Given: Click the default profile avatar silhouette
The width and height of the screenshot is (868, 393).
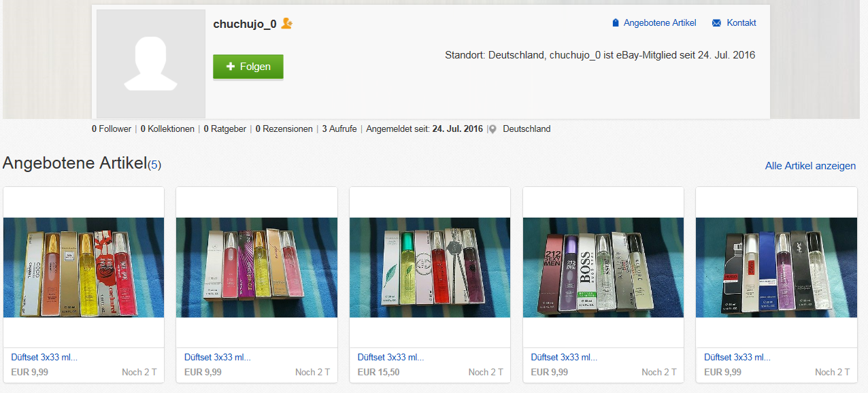Looking at the screenshot, I should 151,64.
